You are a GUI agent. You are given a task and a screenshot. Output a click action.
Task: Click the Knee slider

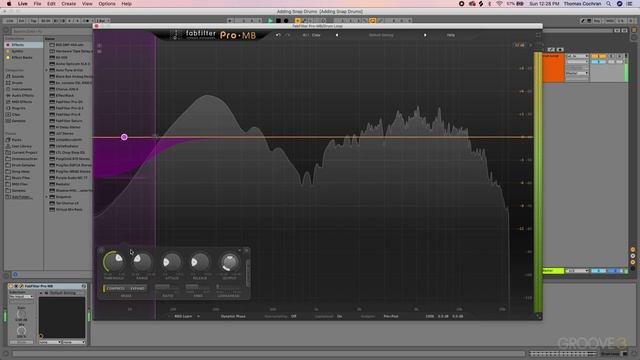coord(198,287)
